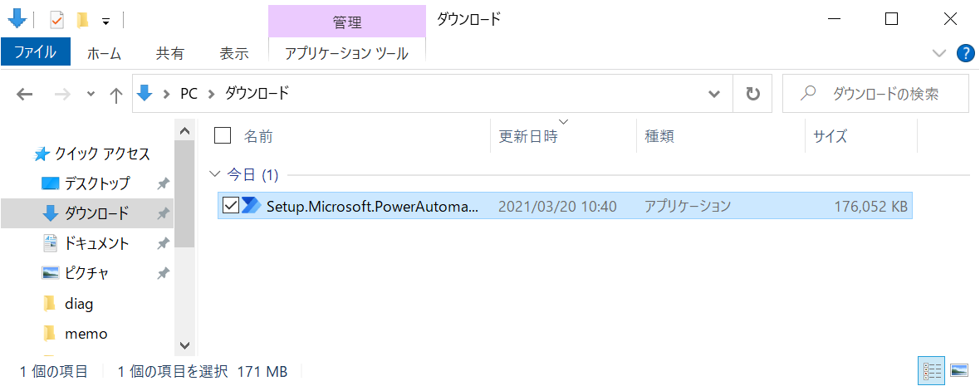The width and height of the screenshot is (980, 386).
Task: Go back with the back arrow
Action: [24, 95]
